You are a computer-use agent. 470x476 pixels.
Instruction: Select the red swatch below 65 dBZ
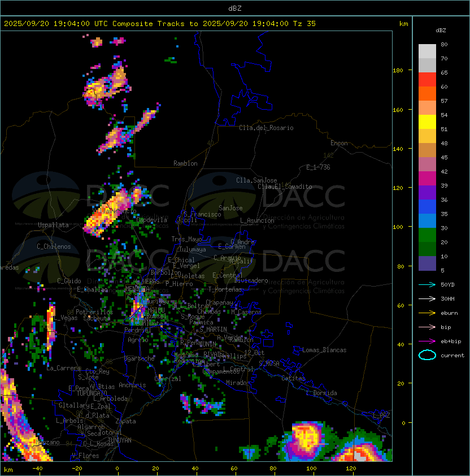427,80
